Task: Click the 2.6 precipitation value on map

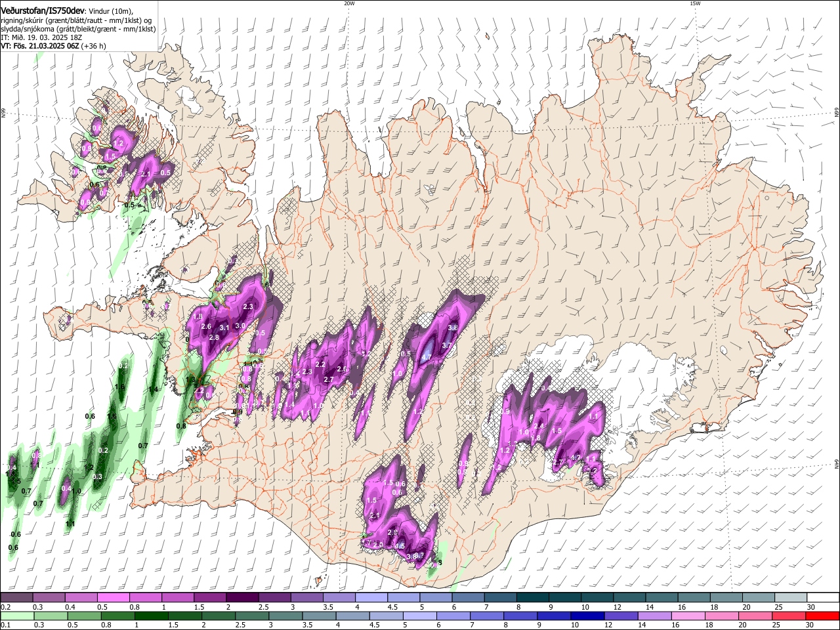Action: tap(206, 326)
